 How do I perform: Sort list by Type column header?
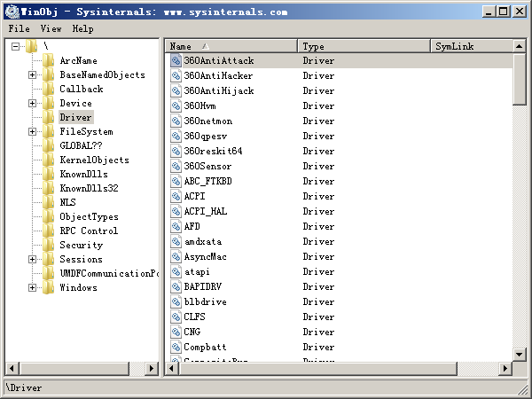click(x=364, y=46)
